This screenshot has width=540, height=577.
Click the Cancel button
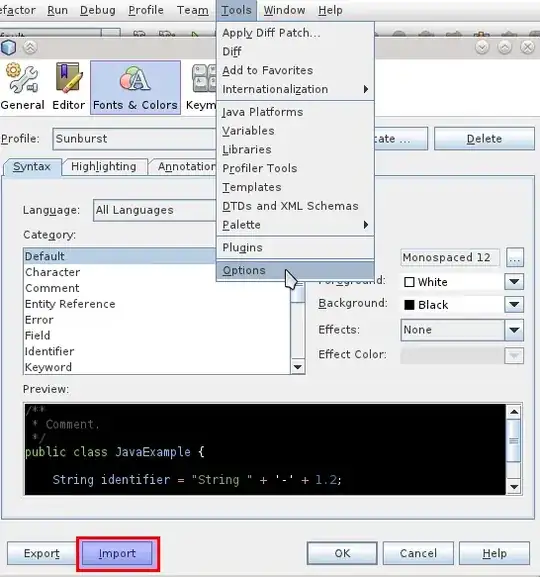(418, 553)
